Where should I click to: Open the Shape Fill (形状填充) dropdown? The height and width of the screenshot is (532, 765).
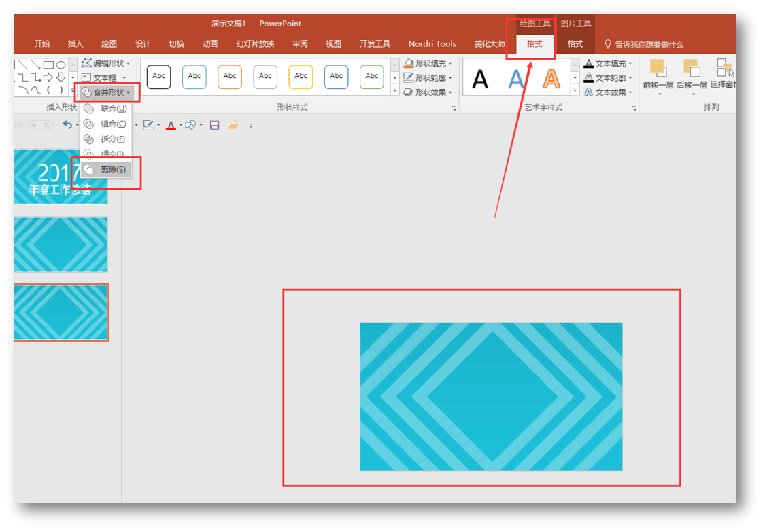[x=428, y=63]
